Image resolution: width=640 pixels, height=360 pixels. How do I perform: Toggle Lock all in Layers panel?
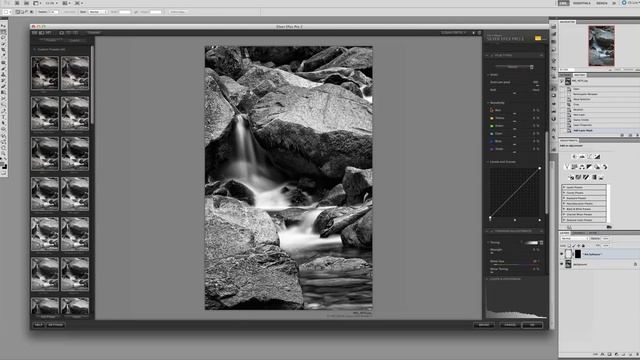(x=583, y=246)
